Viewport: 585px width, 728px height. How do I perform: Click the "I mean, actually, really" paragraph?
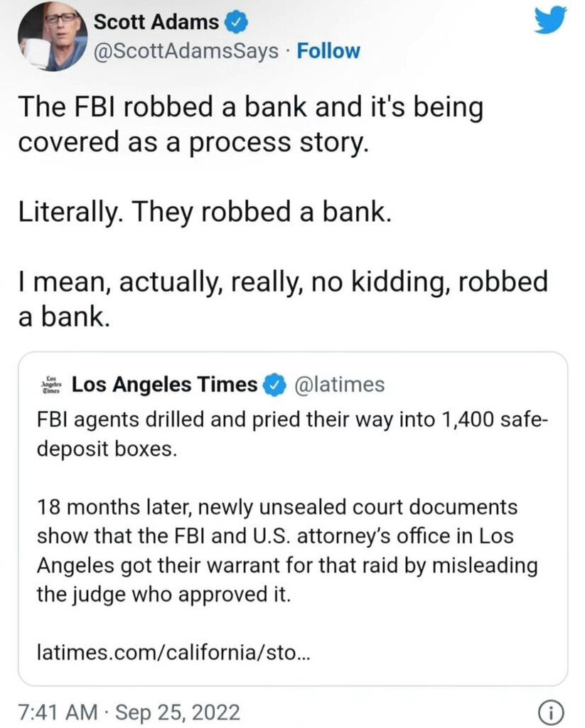pos(282,299)
